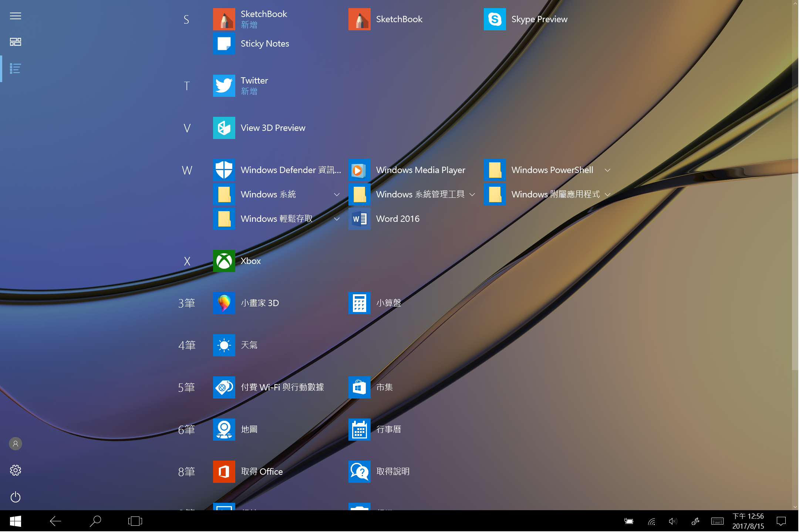Click the 8筆 stroke group header
Image resolution: width=799 pixels, height=532 pixels.
[x=187, y=472]
